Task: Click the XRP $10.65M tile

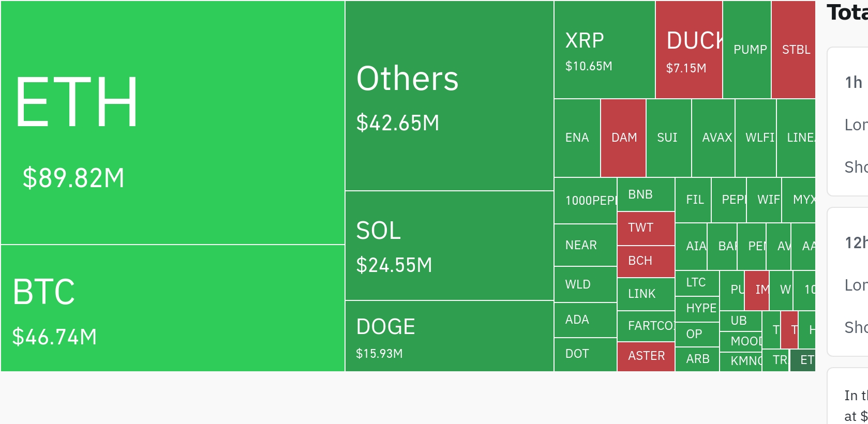Action: (x=604, y=50)
